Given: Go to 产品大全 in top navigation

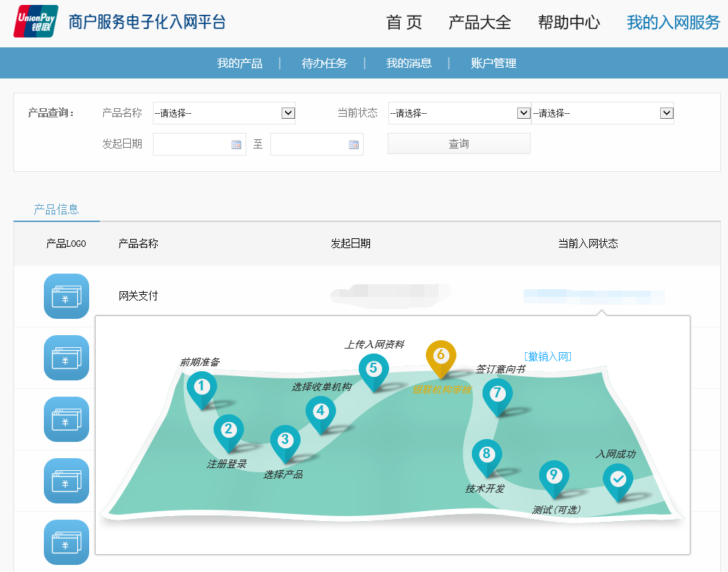Looking at the screenshot, I should pyautogui.click(x=479, y=23).
